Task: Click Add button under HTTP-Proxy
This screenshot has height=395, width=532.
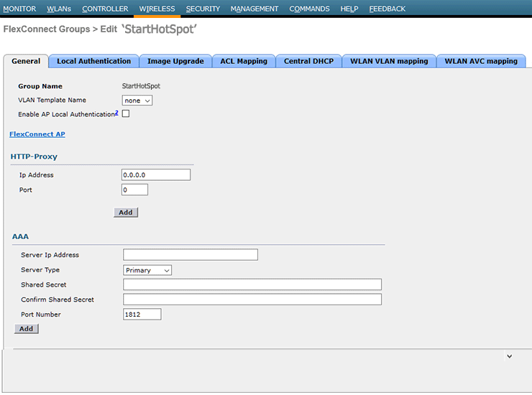Action: pyautogui.click(x=126, y=213)
